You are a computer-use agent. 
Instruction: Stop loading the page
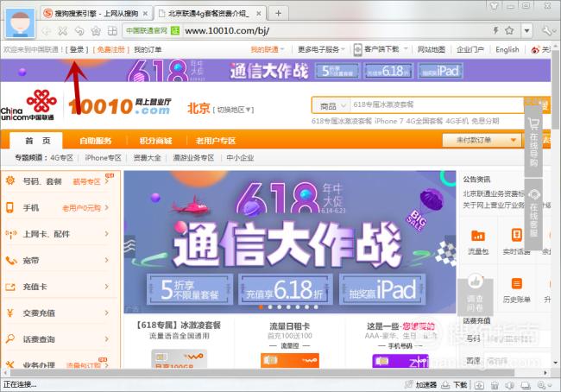[63, 31]
